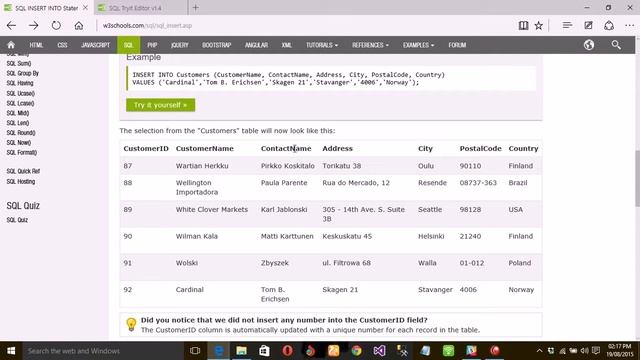Image resolution: width=640 pixels, height=360 pixels.
Task: Close the SQL INSERT INTO tab
Action: coord(85,7)
